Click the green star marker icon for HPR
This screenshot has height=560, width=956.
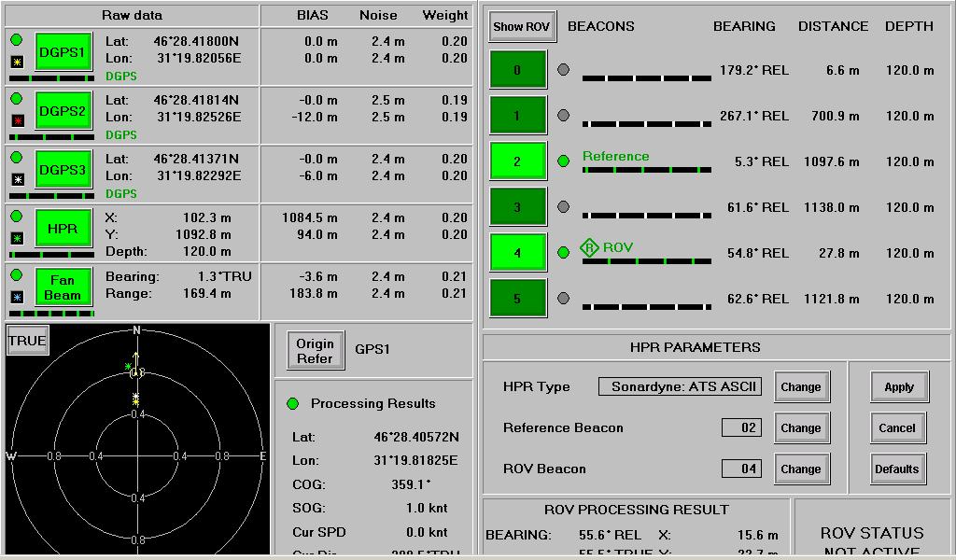(x=17, y=238)
